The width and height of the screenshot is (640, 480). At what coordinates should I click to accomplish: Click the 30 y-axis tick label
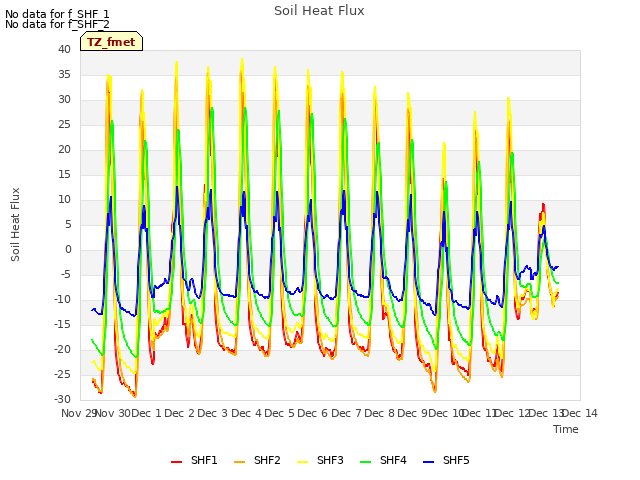pyautogui.click(x=64, y=100)
